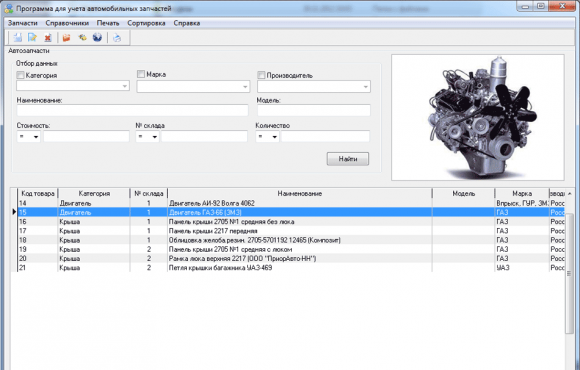Enable the Категория filter checkbox
This screenshot has width=580, height=370.
coord(20,75)
